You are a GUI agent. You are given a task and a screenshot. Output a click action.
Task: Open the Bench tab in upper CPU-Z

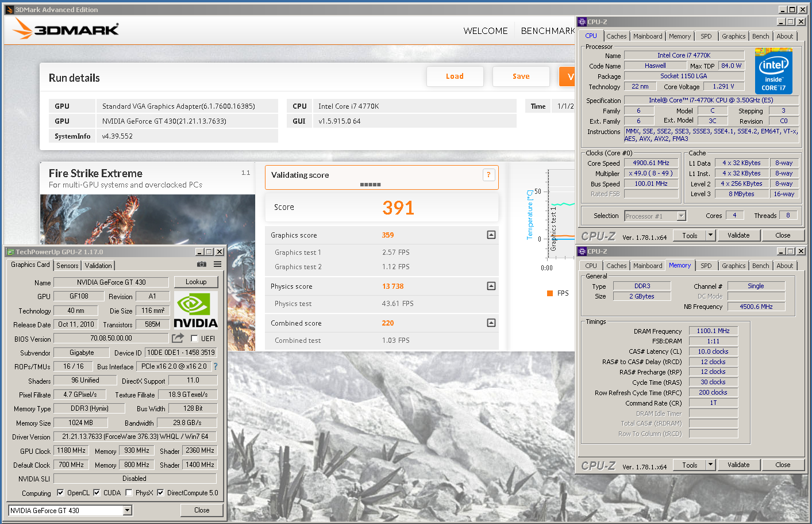pos(761,36)
